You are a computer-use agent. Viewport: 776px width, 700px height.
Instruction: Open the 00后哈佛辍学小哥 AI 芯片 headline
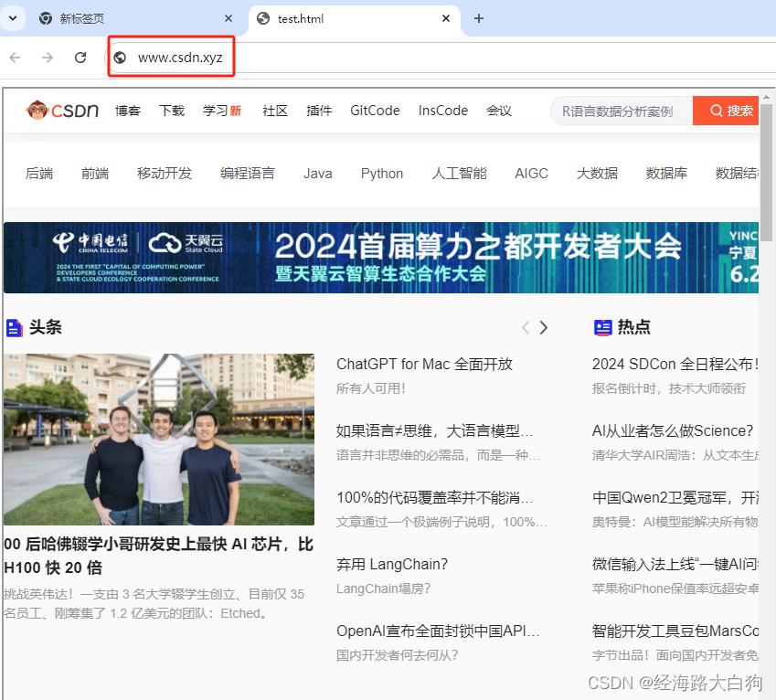(x=159, y=556)
